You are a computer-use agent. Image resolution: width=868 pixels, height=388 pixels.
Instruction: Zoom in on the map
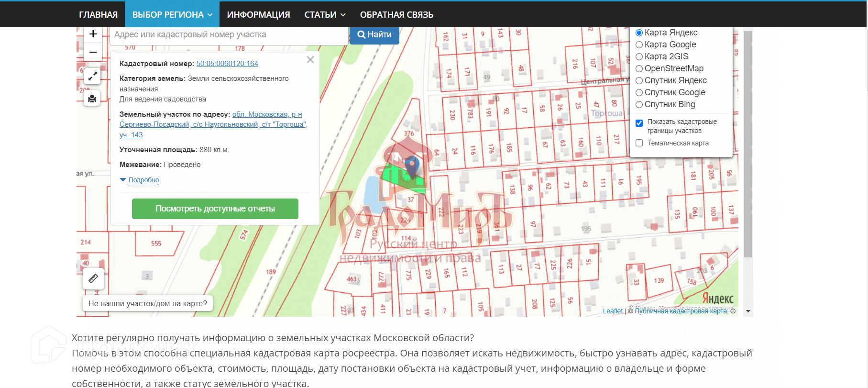tap(93, 34)
